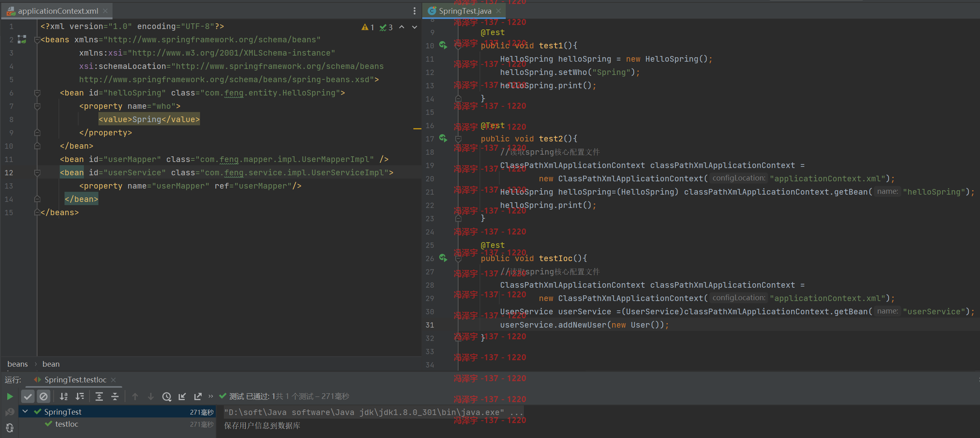Select the testIoc row in test results

tap(117, 424)
